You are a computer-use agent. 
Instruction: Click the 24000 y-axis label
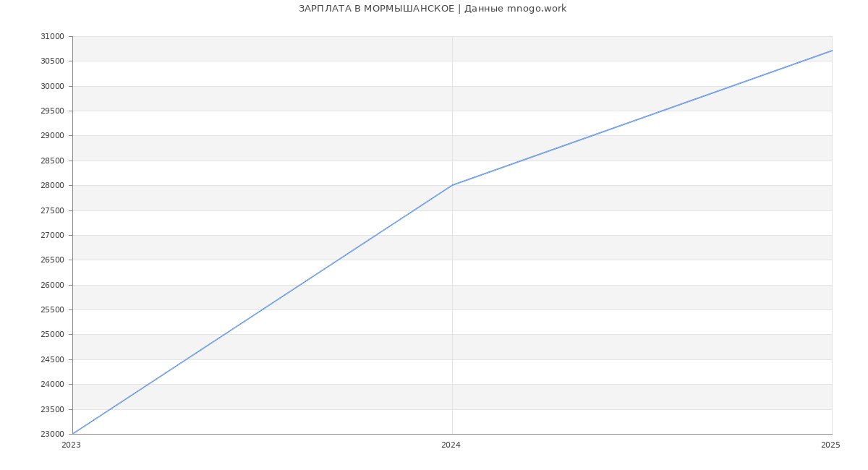[x=52, y=384]
